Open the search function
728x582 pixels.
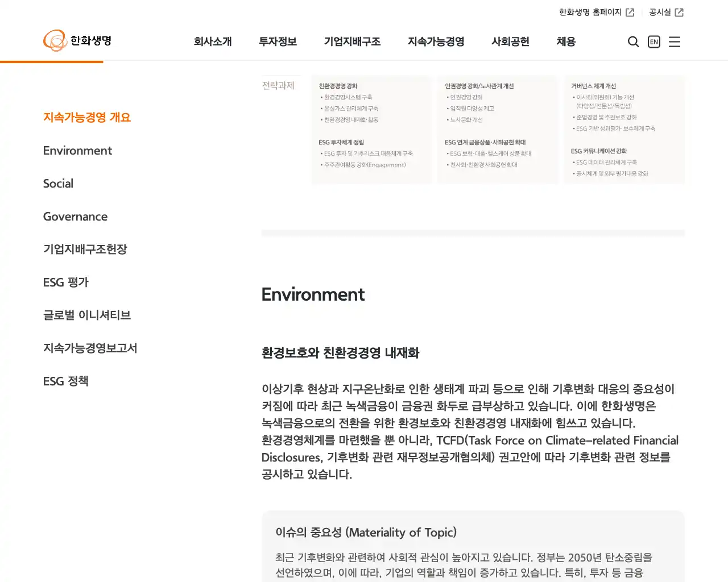pyautogui.click(x=633, y=41)
